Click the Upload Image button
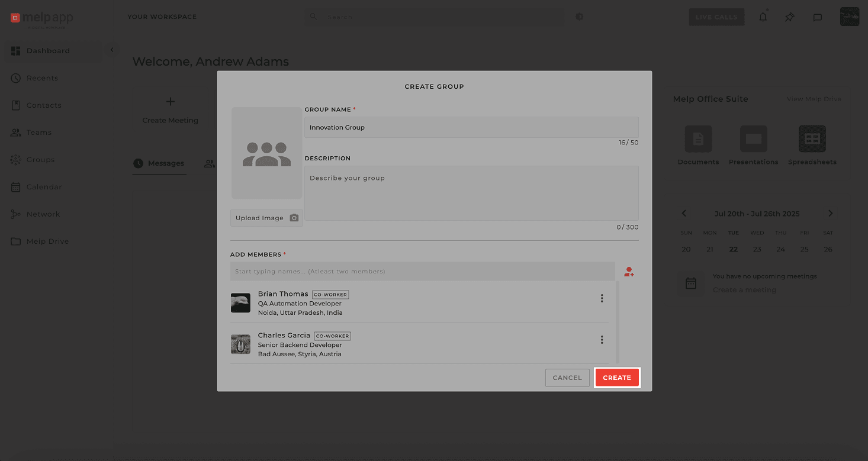The width and height of the screenshot is (868, 461). [266, 217]
